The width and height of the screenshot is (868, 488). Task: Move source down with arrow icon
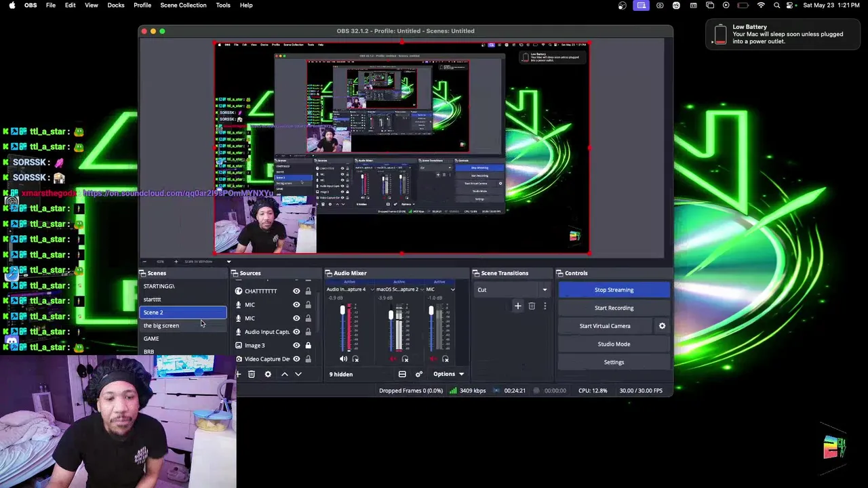pos(298,374)
